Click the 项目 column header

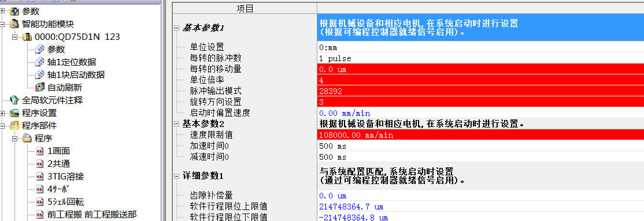(x=245, y=9)
